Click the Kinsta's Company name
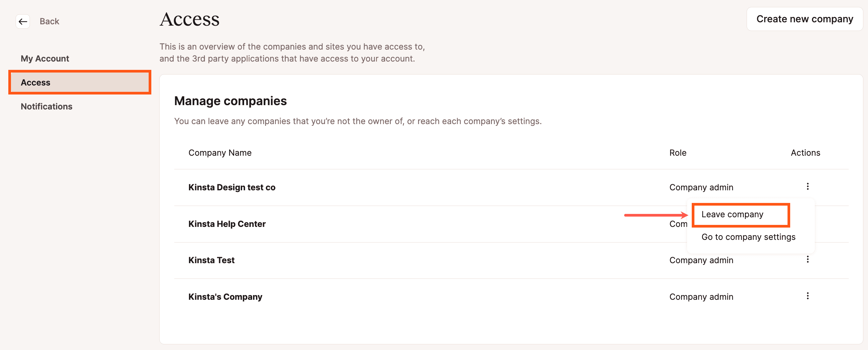This screenshot has width=868, height=350. tap(225, 297)
